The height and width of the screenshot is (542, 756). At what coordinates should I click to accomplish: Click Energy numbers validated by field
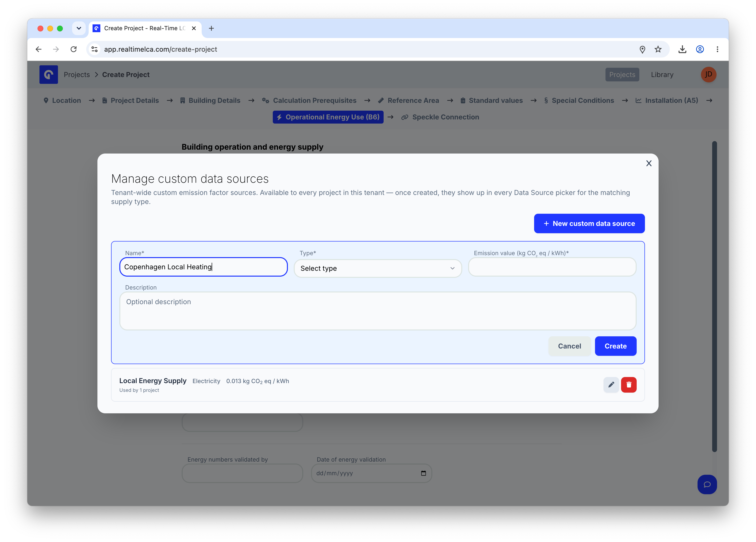point(242,473)
